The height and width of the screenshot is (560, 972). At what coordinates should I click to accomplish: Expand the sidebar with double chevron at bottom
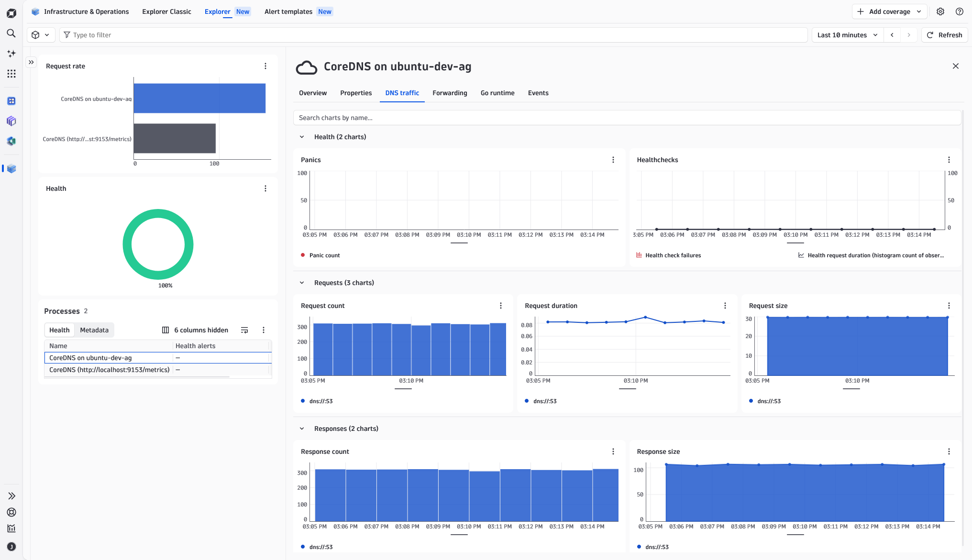click(x=11, y=496)
